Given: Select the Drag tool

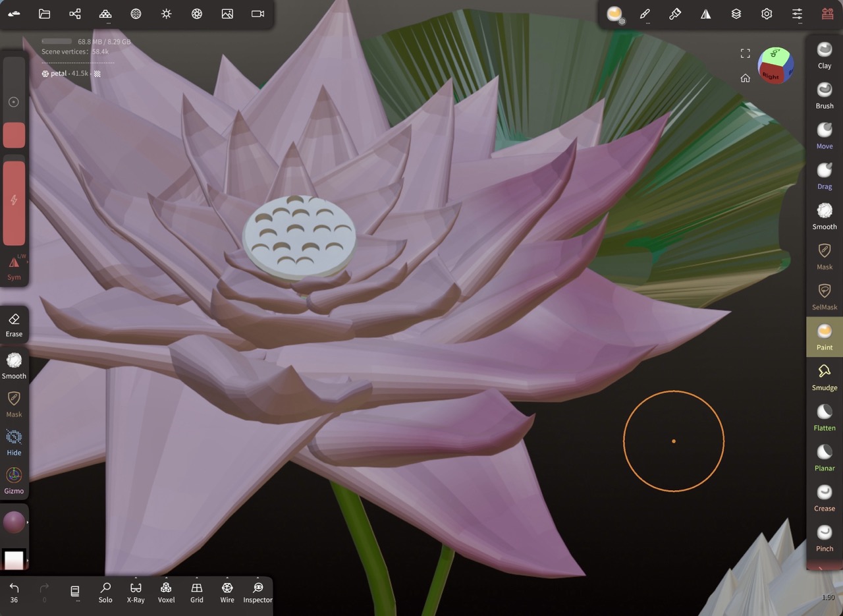Looking at the screenshot, I should tap(825, 176).
